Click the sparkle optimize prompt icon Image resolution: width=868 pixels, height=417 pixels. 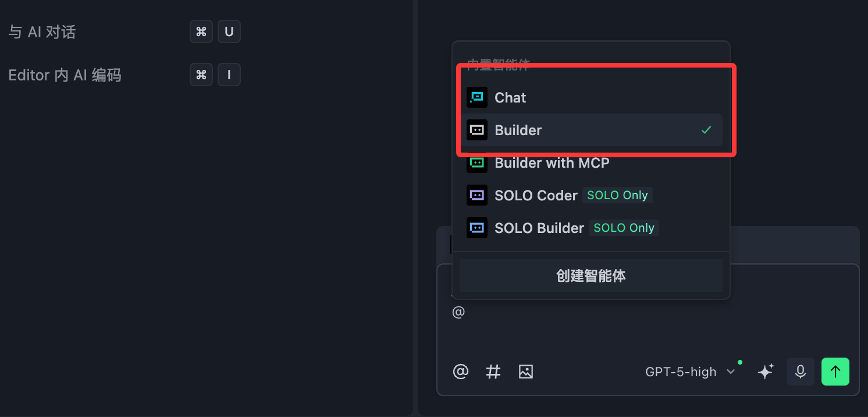point(766,372)
